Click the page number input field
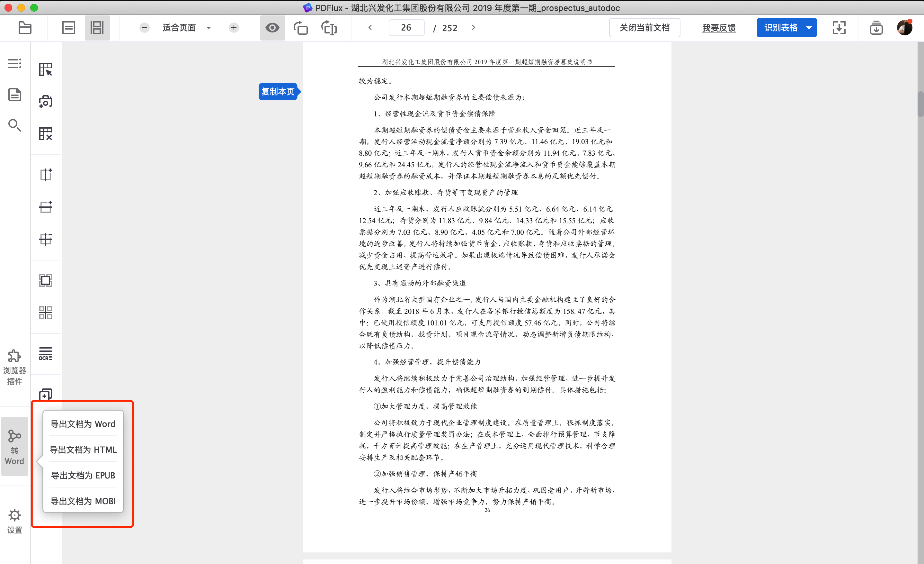The image size is (924, 564). click(x=406, y=28)
